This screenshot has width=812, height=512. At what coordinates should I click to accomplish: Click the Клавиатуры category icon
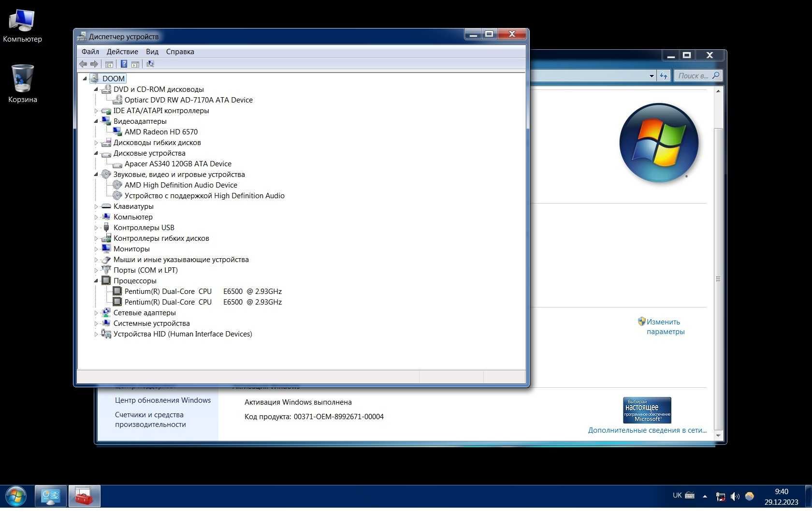(106, 206)
